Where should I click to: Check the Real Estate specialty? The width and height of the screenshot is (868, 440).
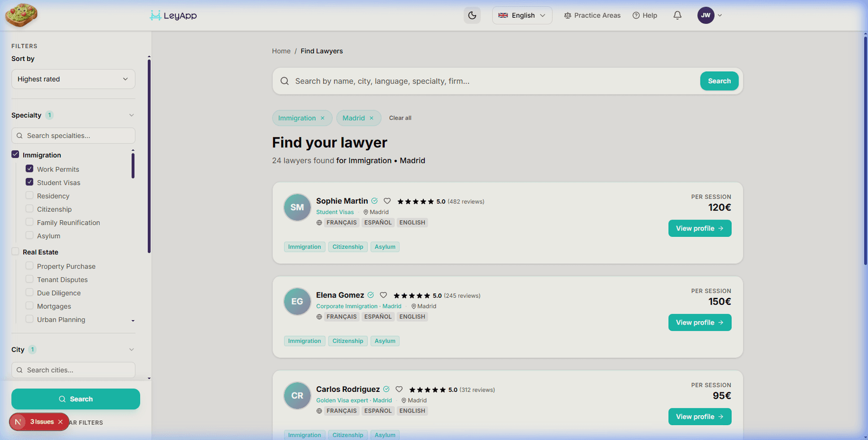(x=15, y=252)
